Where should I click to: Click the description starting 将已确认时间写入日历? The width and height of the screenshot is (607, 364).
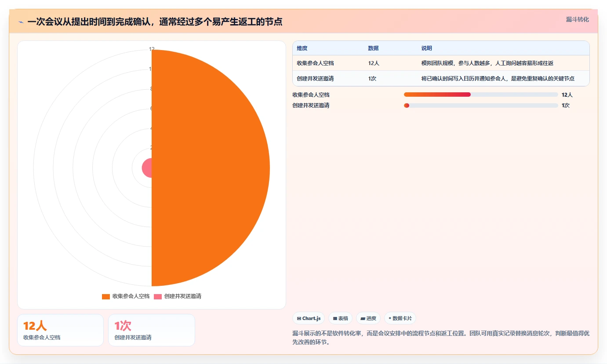pos(498,79)
